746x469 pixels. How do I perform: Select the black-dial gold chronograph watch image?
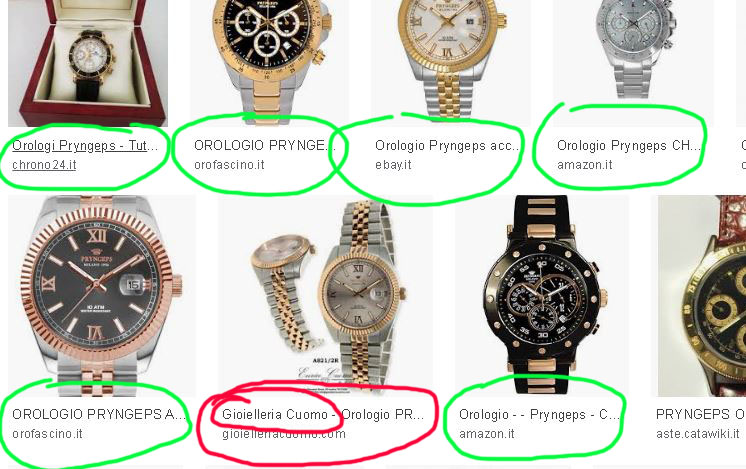click(270, 63)
